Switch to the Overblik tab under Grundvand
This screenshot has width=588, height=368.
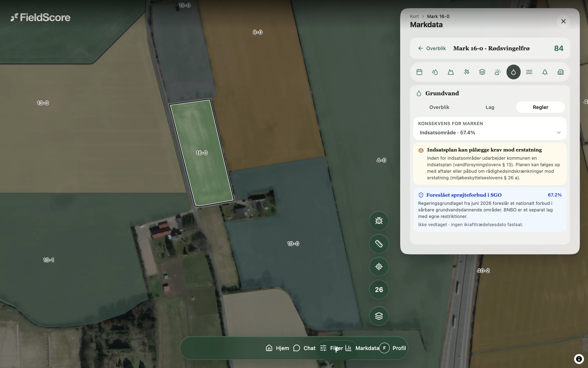[439, 107]
